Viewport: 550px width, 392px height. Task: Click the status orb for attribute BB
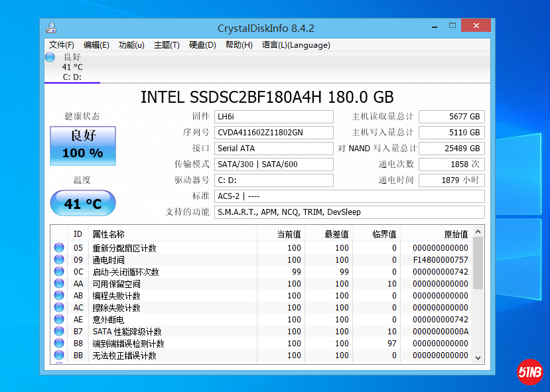[x=59, y=356]
